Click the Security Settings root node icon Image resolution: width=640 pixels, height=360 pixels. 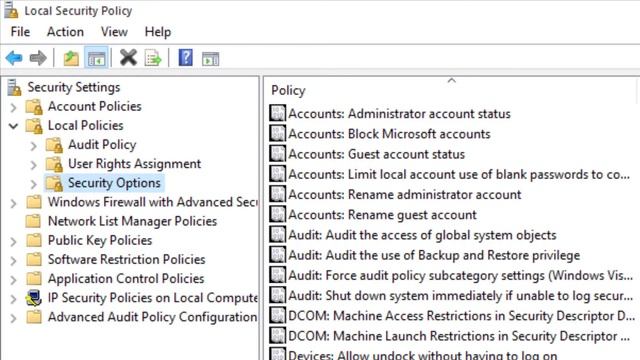[14, 87]
